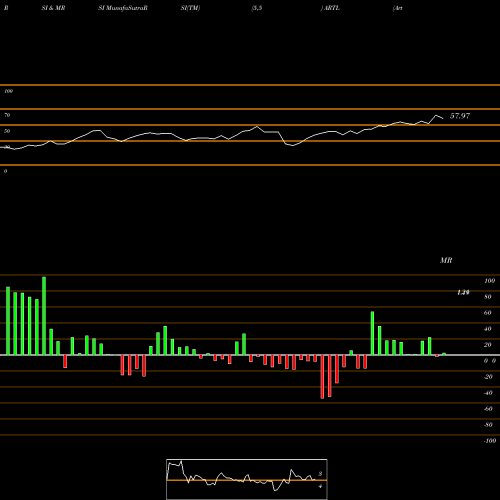Select the 'SI & MR' header text
Screen dimensions: 500x500
[53, 8]
